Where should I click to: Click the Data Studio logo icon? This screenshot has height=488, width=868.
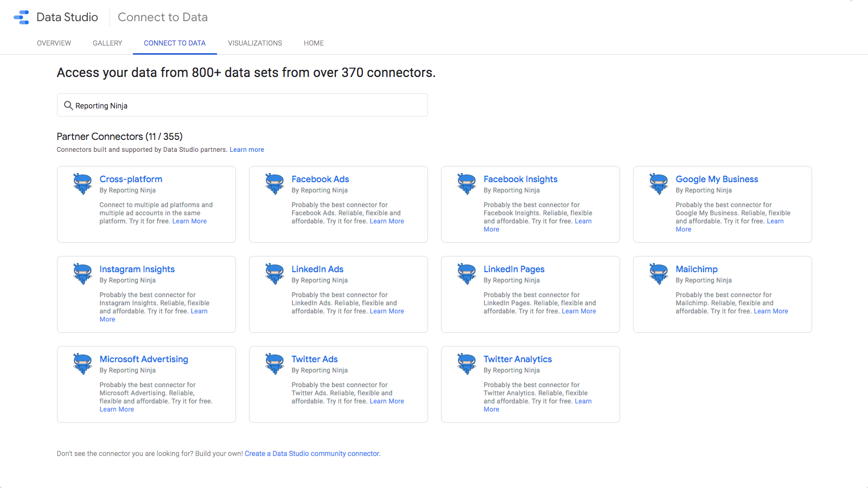(x=22, y=17)
